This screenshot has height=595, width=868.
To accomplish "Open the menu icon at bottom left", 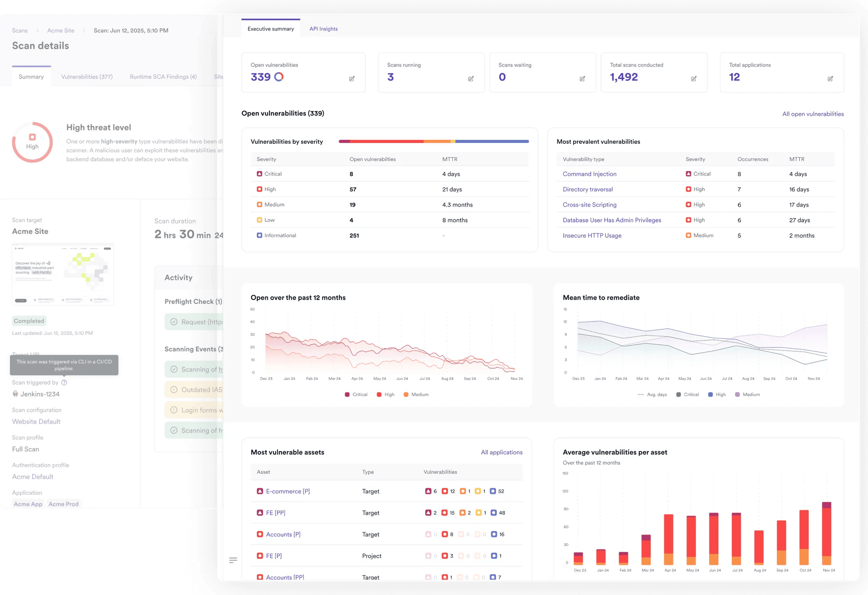I will [x=233, y=560].
